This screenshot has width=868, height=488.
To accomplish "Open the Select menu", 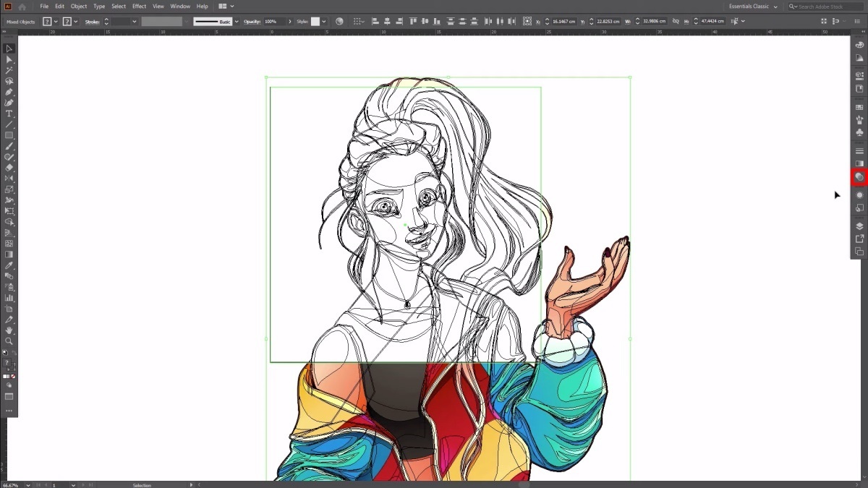I will coord(119,7).
